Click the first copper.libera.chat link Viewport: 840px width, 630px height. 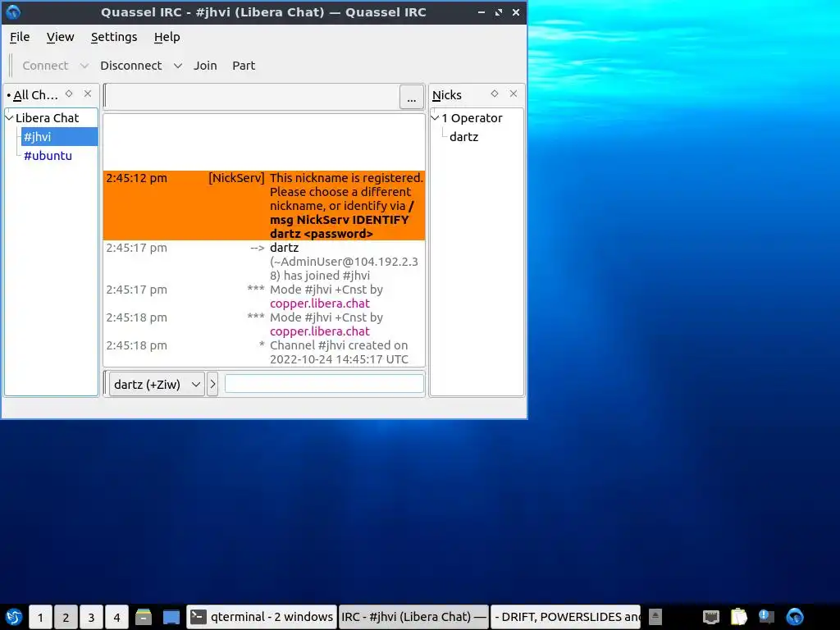(320, 304)
